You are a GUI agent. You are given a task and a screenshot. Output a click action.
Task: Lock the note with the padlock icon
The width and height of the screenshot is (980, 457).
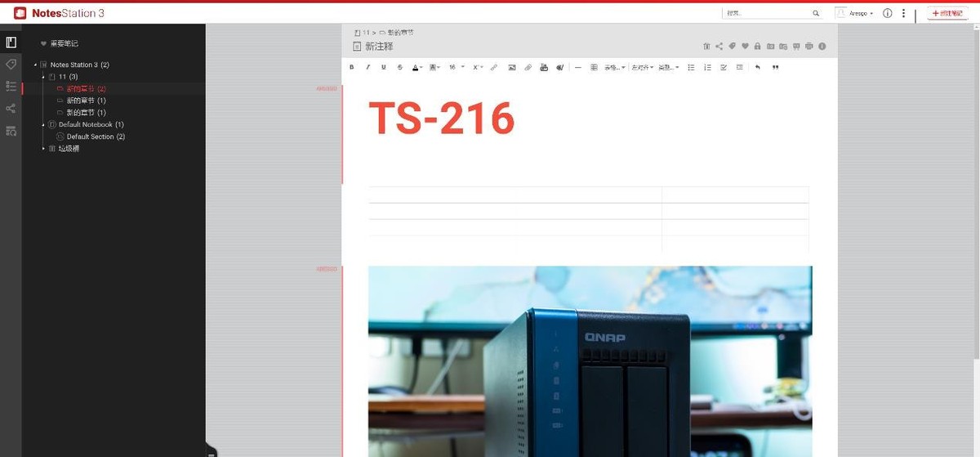point(758,47)
